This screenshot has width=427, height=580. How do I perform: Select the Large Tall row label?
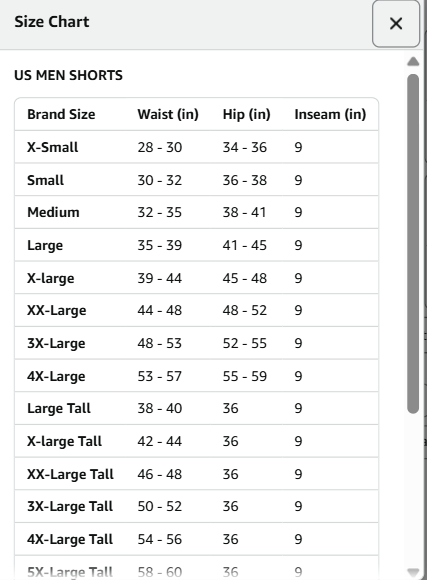tap(59, 408)
